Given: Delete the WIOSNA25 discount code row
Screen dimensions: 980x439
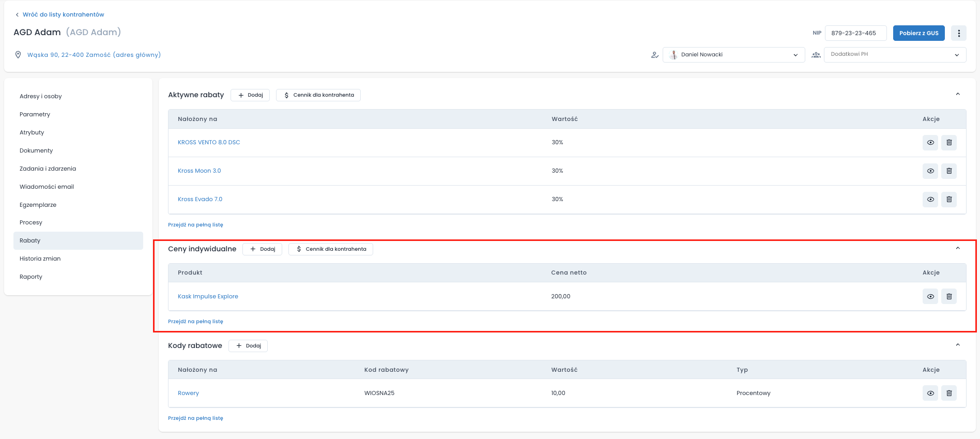Looking at the screenshot, I should [x=948, y=393].
